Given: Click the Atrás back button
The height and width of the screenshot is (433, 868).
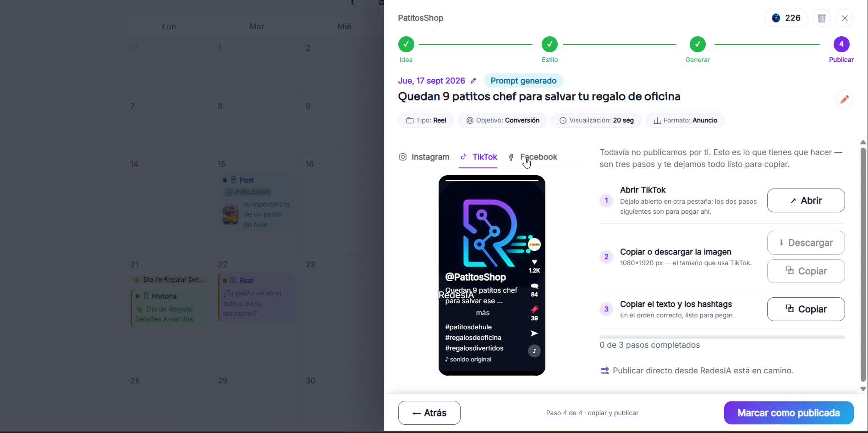Looking at the screenshot, I should point(429,413).
